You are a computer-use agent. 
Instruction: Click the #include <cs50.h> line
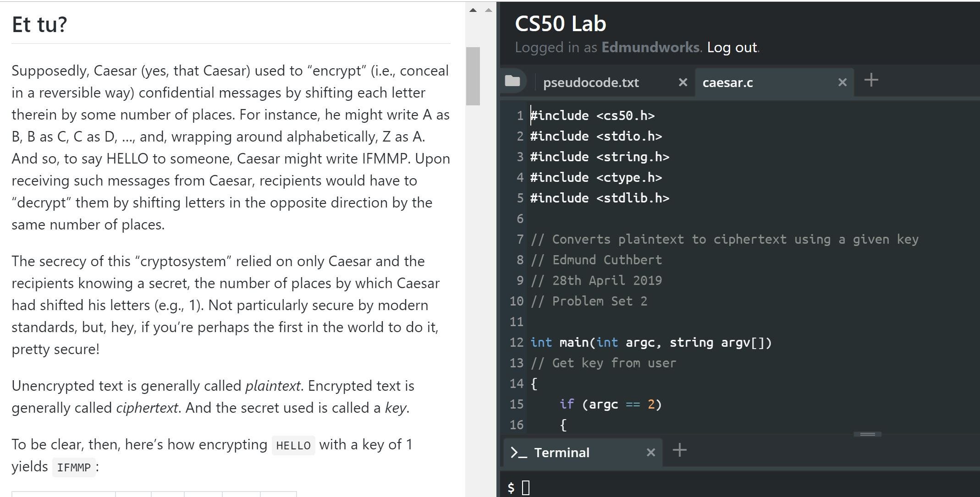click(592, 115)
